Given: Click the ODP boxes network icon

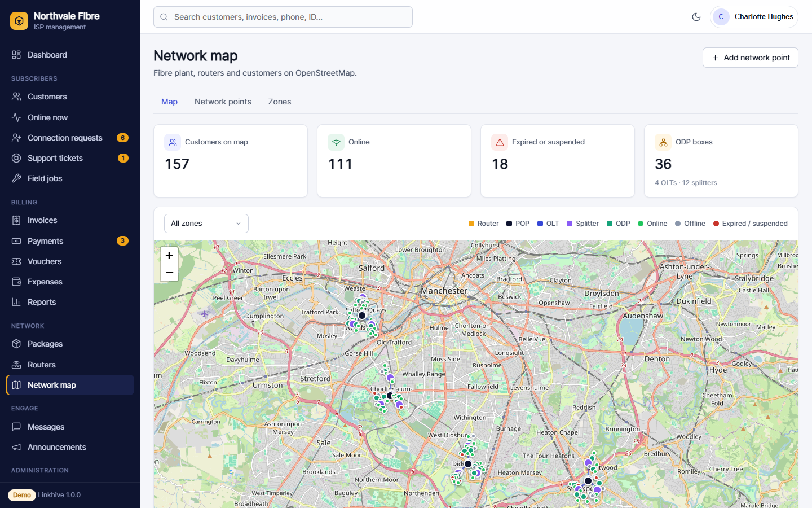Looking at the screenshot, I should click(663, 142).
